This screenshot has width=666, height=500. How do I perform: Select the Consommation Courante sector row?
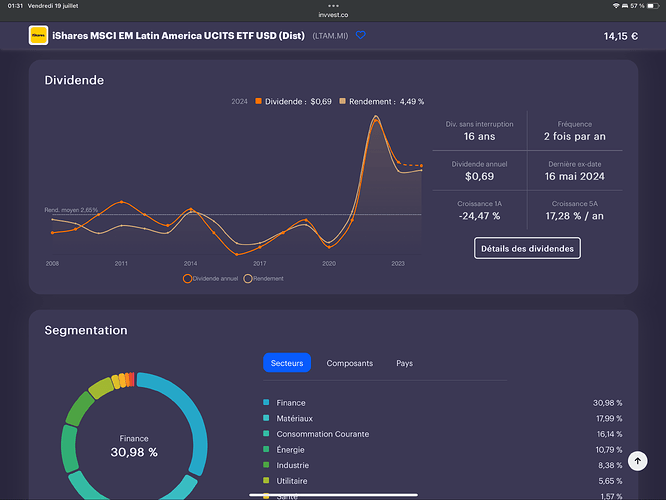coord(443,434)
